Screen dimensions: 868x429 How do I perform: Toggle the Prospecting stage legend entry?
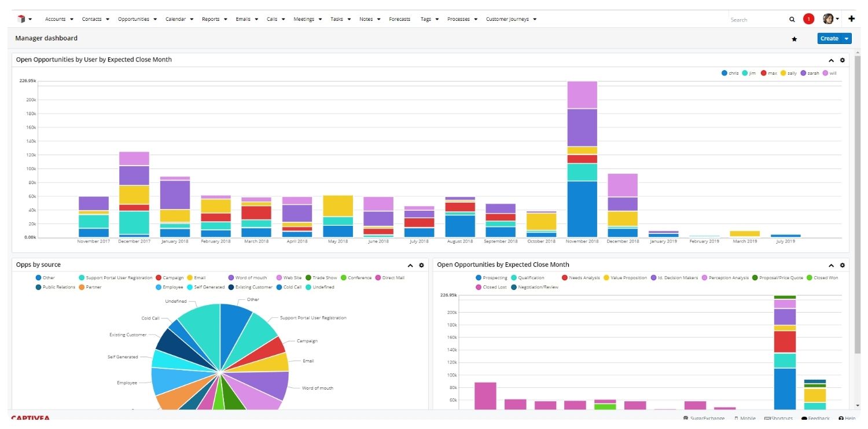point(491,278)
